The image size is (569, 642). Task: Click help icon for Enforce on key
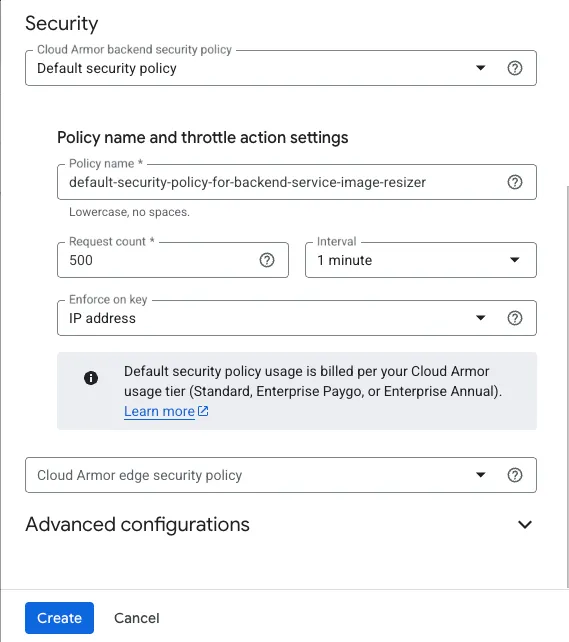[515, 318]
